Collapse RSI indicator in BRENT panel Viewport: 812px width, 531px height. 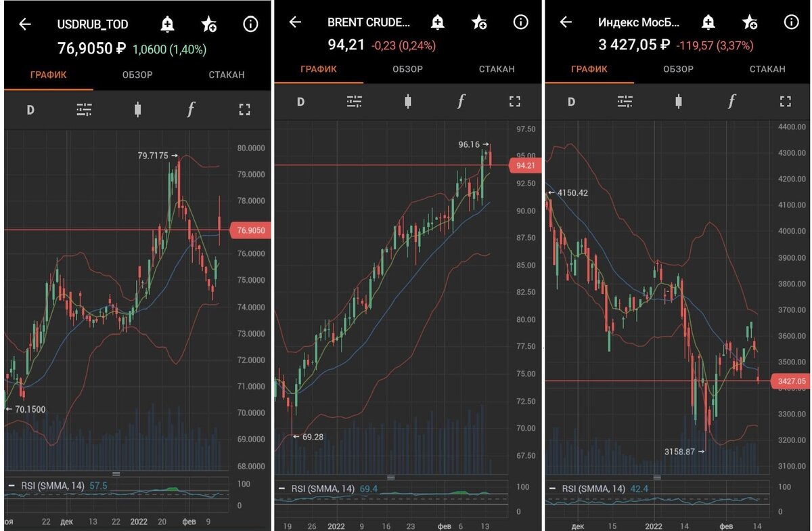tap(283, 488)
